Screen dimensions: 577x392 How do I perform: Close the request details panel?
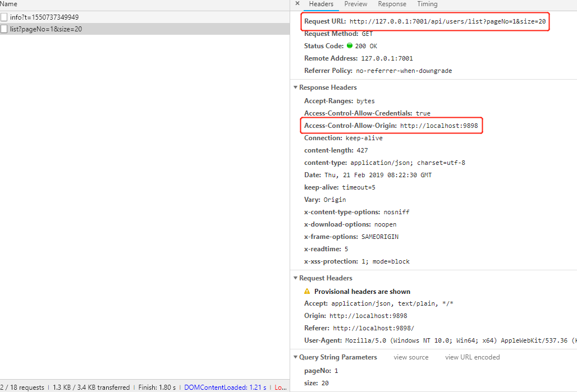[297, 4]
